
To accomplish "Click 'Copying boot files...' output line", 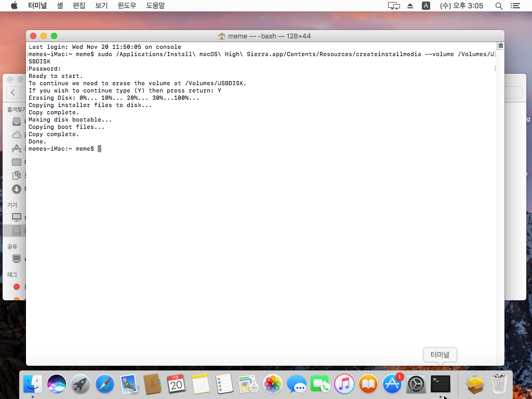I will 66,127.
